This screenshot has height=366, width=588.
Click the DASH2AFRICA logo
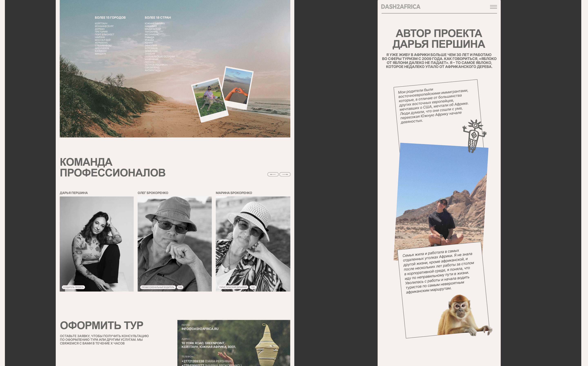[400, 7]
